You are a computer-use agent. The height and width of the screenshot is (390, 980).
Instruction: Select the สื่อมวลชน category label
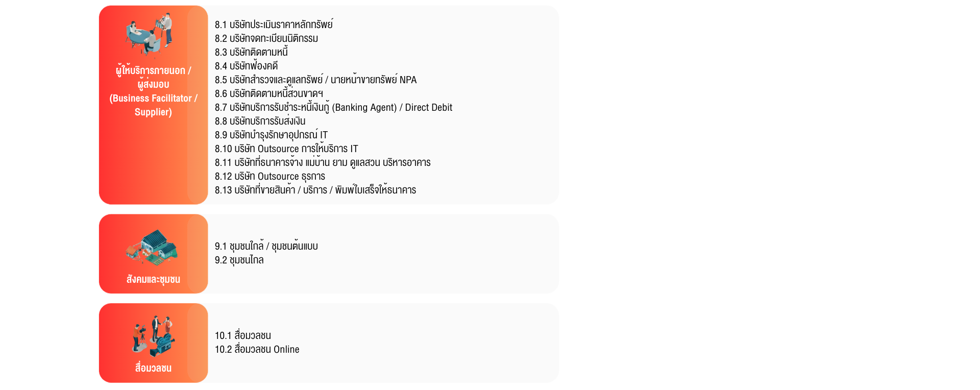pos(153,368)
